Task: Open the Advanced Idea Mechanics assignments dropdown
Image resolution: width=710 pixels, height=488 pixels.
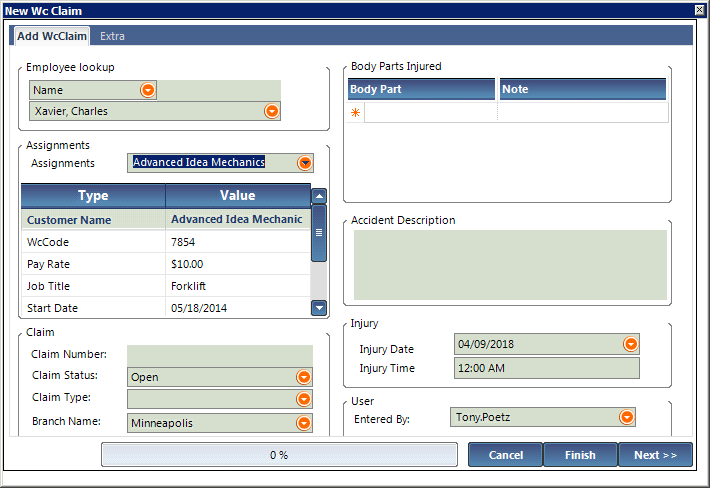Action: click(305, 163)
